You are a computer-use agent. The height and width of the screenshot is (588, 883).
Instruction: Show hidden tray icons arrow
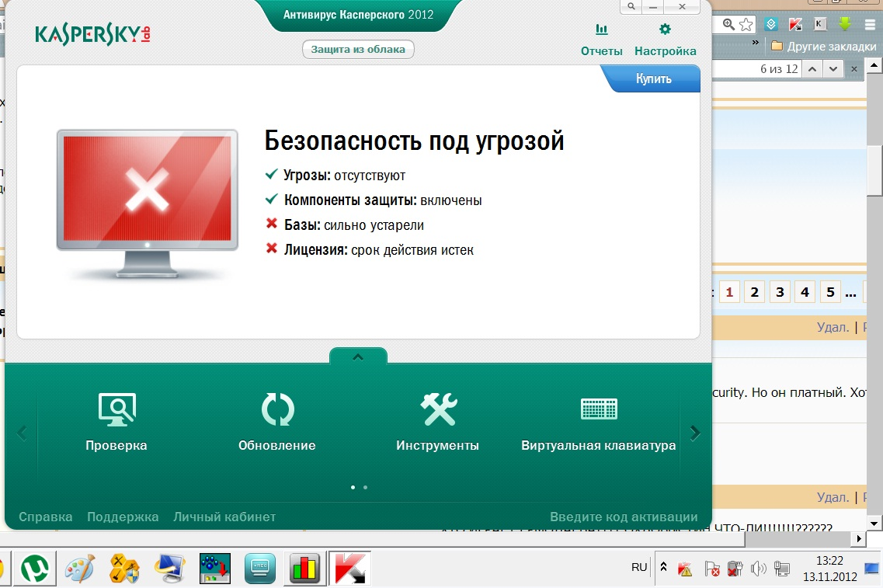663,567
